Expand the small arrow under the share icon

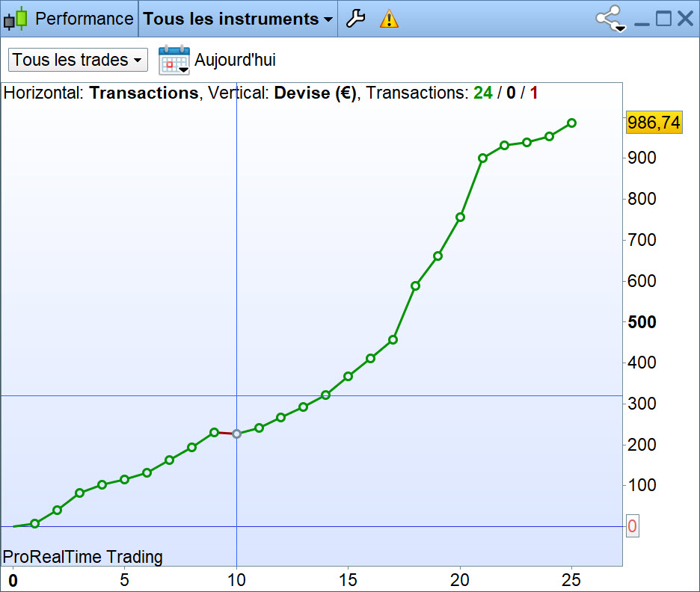pos(621,29)
